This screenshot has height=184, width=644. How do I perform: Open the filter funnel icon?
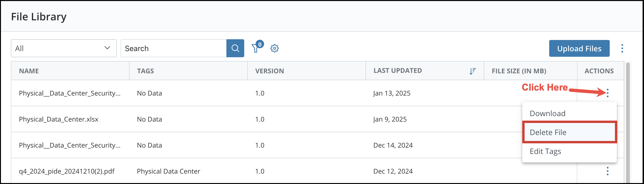coord(256,48)
